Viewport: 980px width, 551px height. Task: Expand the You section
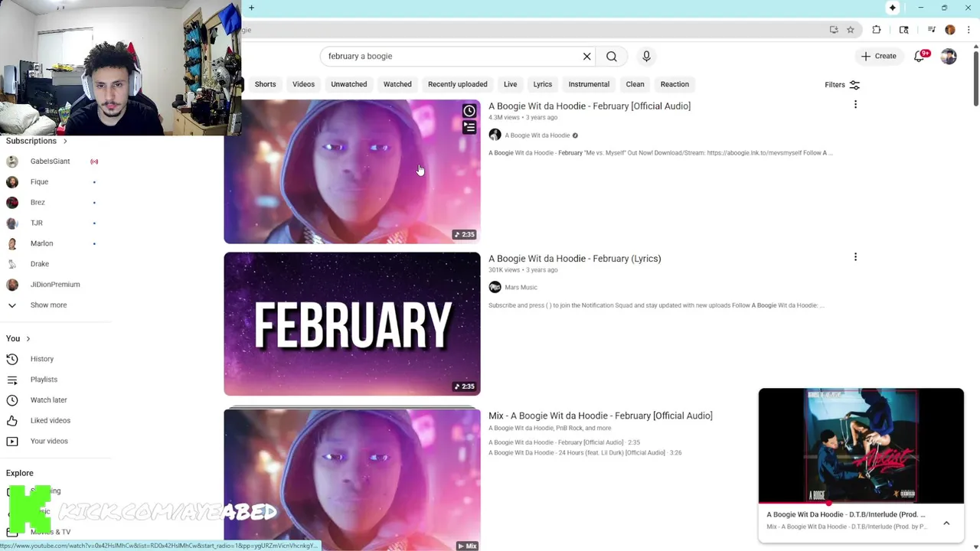tap(18, 338)
